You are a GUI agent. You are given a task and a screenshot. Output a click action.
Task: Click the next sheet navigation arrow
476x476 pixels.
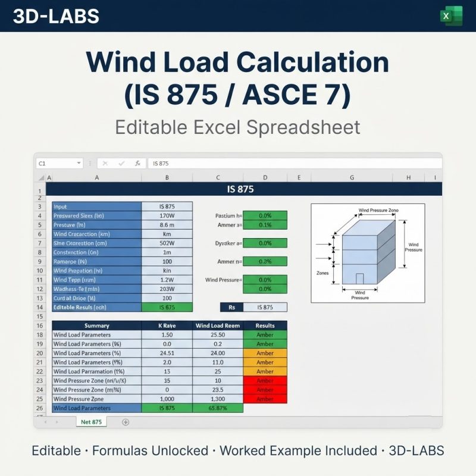point(57,422)
